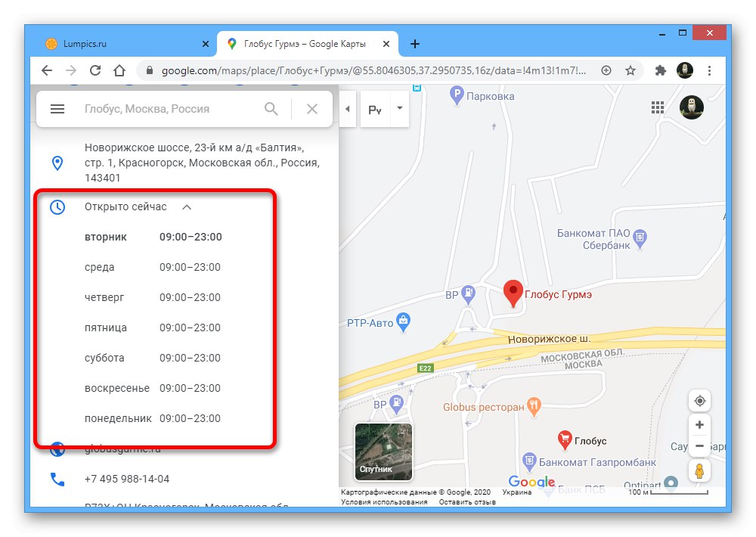This screenshot has height=537, width=756.
Task: Switch to Спутник satellite view
Action: click(383, 452)
